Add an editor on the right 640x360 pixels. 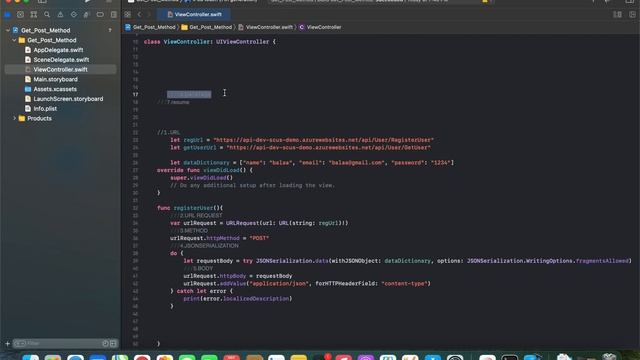(x=632, y=15)
